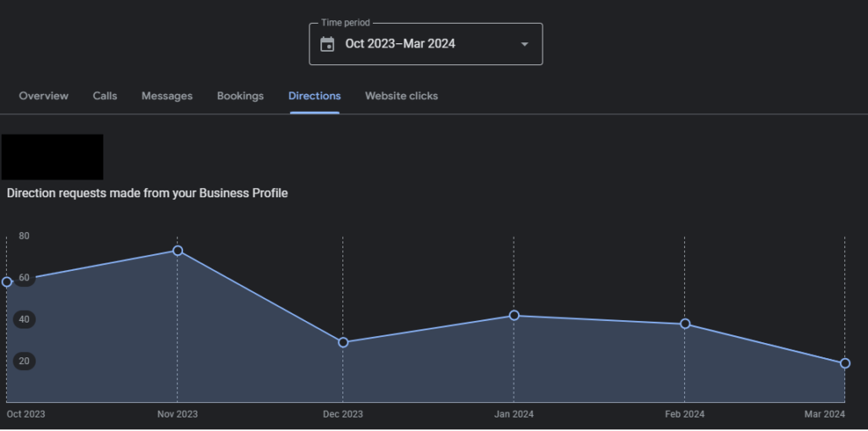The width and height of the screenshot is (868, 431).
Task: Click the Oct 2023 data point
Action: (x=7, y=282)
